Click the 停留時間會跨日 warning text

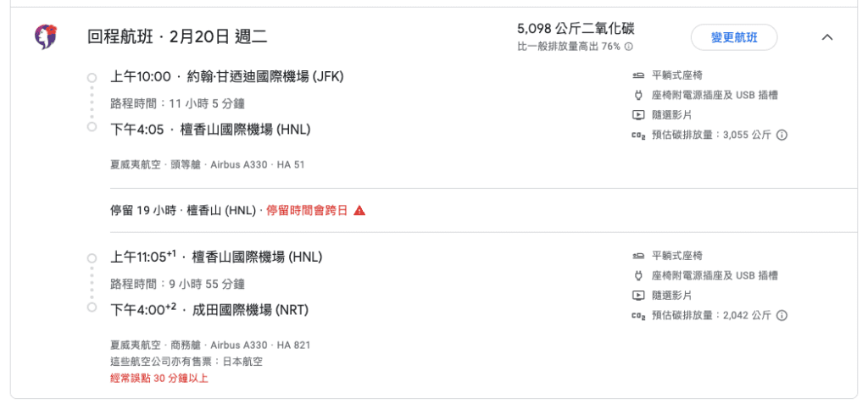tap(307, 211)
